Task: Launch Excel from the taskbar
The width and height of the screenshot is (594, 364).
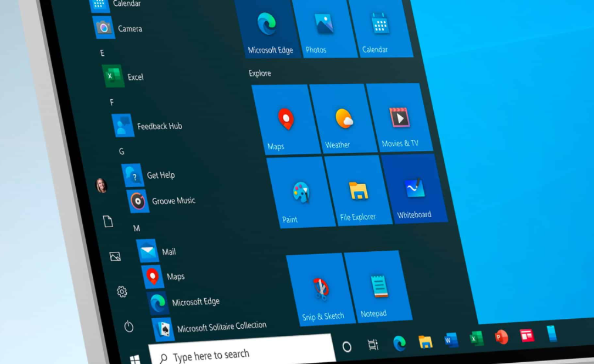Action: pyautogui.click(x=476, y=338)
